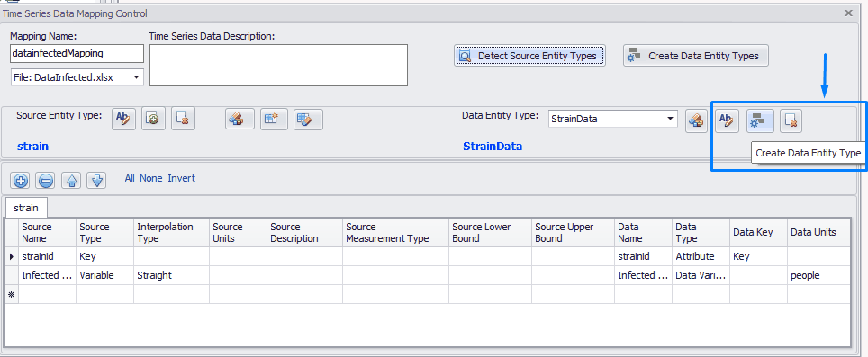The width and height of the screenshot is (868, 357).
Task: Click the Source Units column header
Action: coord(238,233)
